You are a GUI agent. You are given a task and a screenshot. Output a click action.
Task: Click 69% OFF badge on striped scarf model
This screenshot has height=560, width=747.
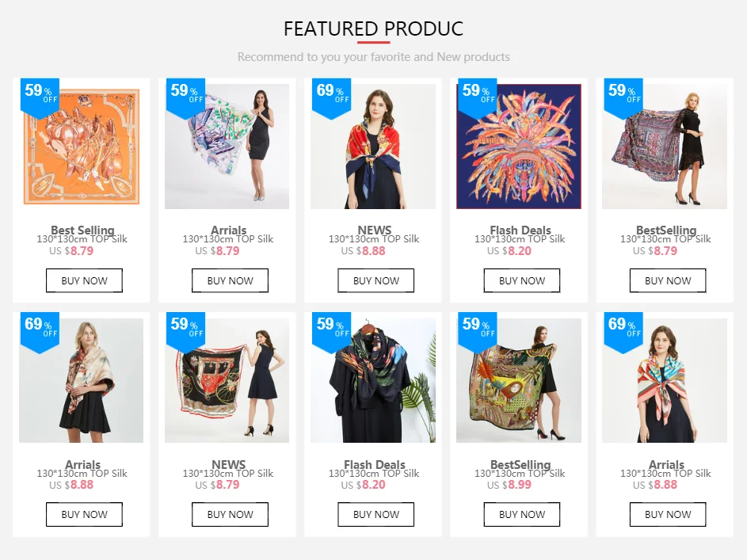623,331
